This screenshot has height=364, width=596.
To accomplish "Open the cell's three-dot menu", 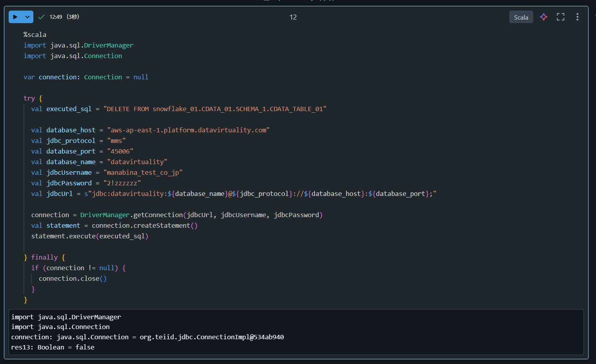I will 577,17.
